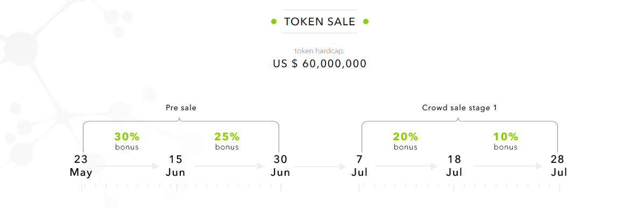Image resolution: width=644 pixels, height=208 pixels.
Task: Click the 18 Jul timeline date
Action: click(454, 166)
